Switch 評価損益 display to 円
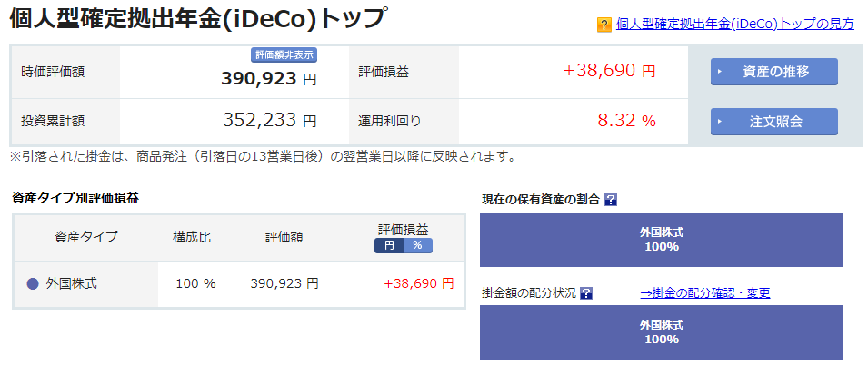 (389, 245)
